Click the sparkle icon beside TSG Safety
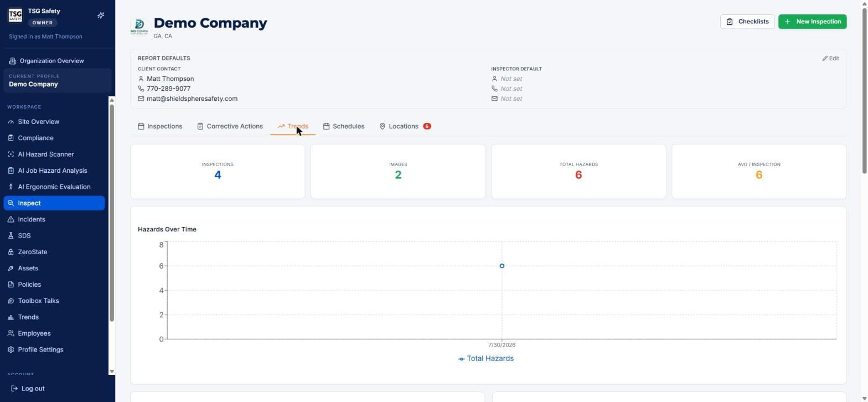 coord(101,16)
